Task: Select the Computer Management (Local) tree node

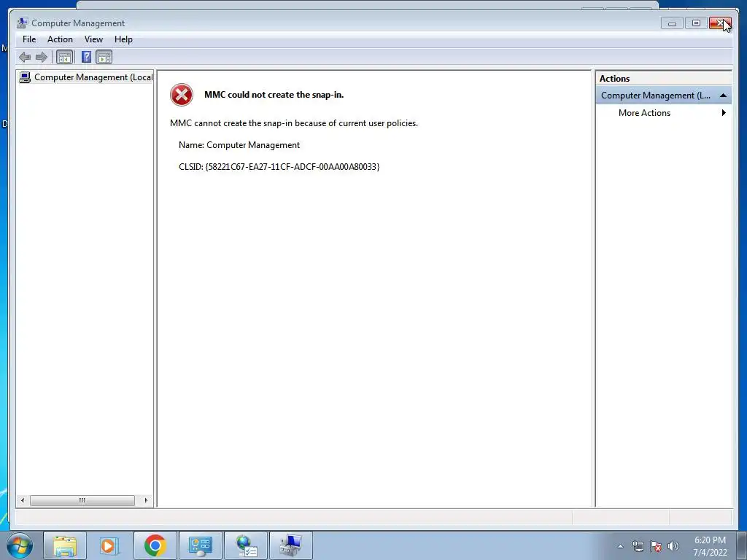Action: point(86,77)
